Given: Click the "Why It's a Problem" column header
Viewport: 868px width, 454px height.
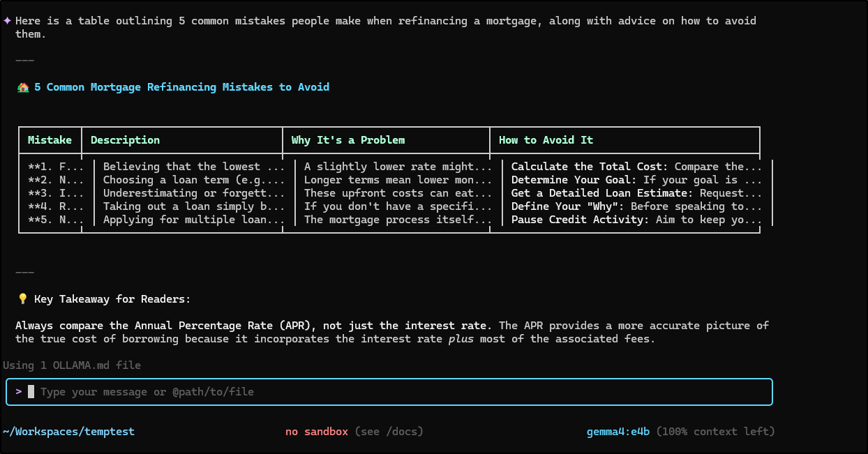Looking at the screenshot, I should 347,140.
